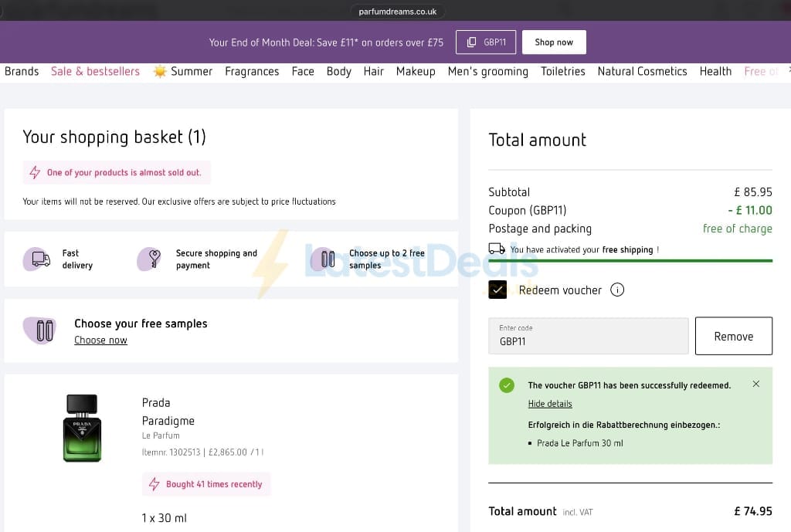The width and height of the screenshot is (791, 532).
Task: Open the Paradigme product title
Action: pos(168,421)
